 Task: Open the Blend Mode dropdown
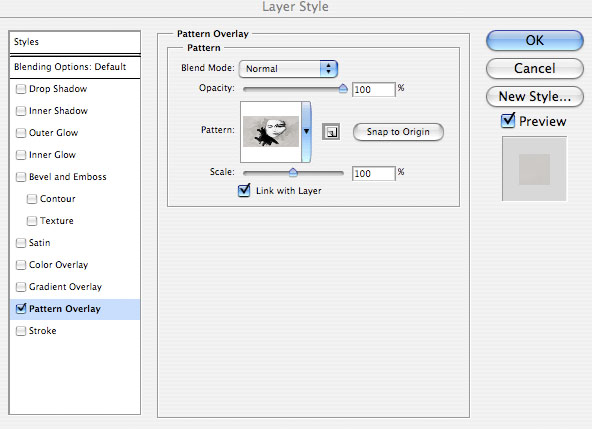[x=288, y=69]
